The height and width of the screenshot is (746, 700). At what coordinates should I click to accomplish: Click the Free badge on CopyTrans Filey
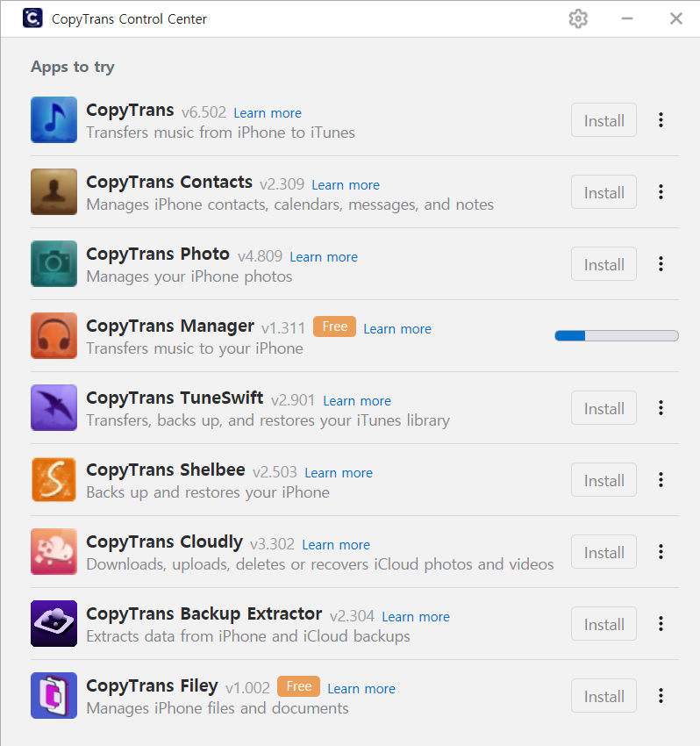click(x=298, y=686)
